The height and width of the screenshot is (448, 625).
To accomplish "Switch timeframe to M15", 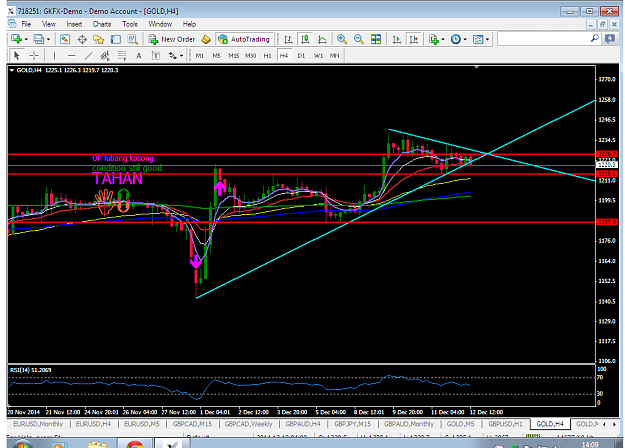I will click(234, 55).
